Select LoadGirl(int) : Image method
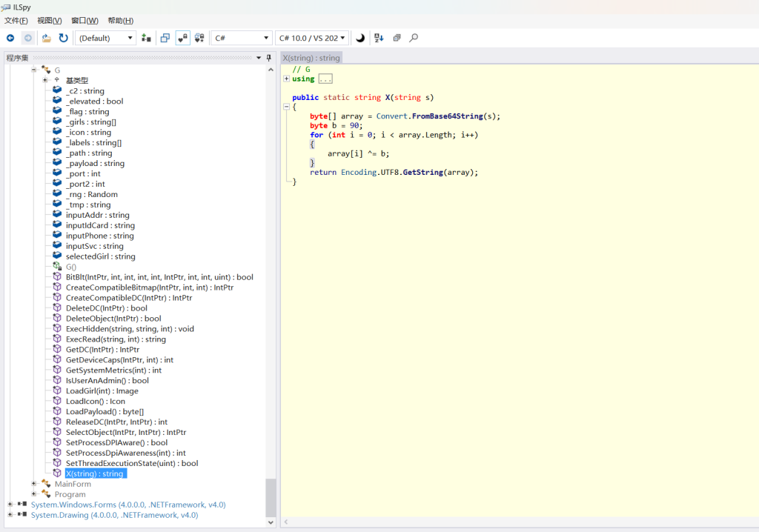This screenshot has width=759, height=532. 102,390
